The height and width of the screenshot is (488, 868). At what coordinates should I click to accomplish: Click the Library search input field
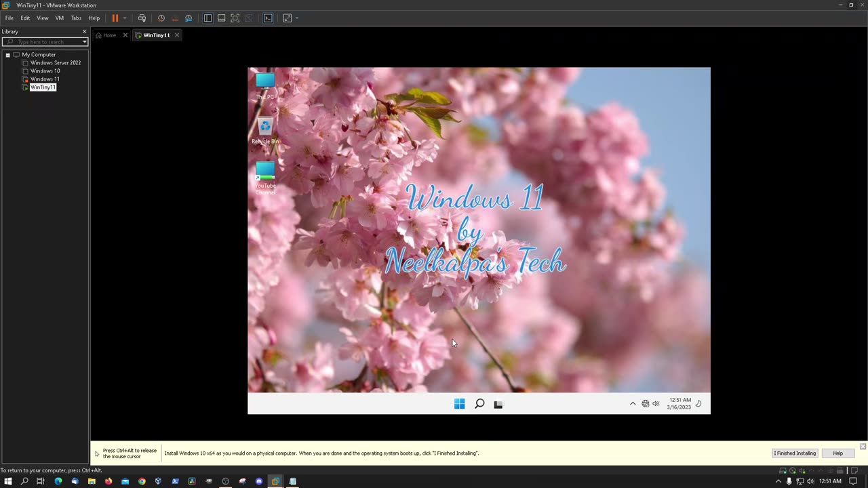[x=45, y=42]
